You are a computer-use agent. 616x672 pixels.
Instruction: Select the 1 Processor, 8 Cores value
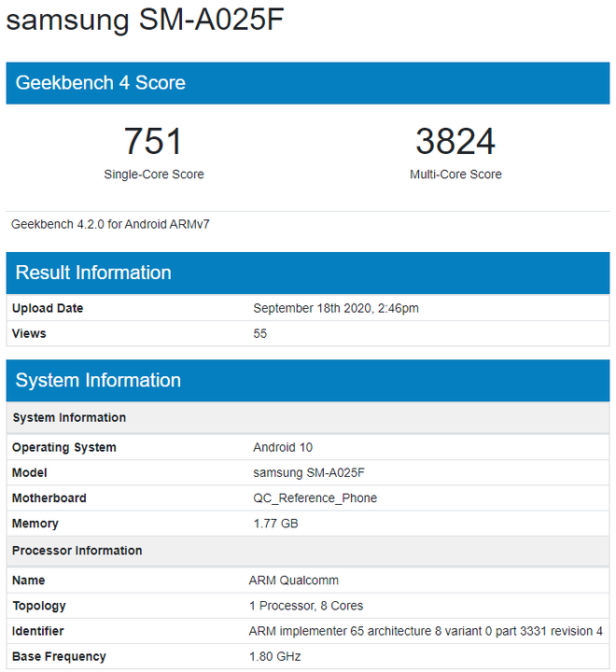305,606
